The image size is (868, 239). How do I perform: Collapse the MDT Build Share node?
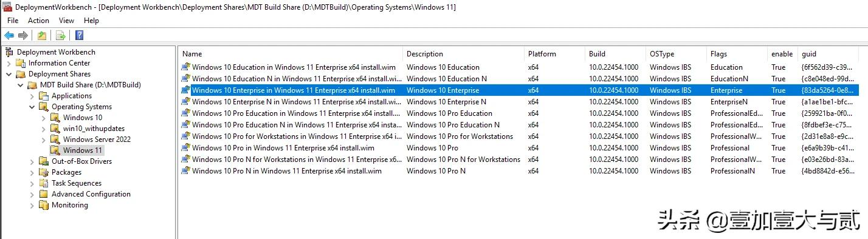tap(21, 85)
